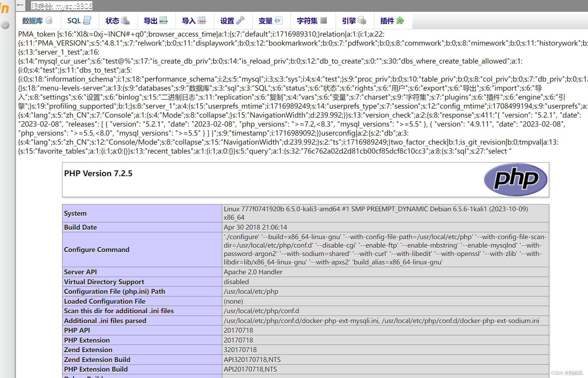The image size is (588, 378).
Task: Click the PHP Extension row label
Action: (87, 340)
